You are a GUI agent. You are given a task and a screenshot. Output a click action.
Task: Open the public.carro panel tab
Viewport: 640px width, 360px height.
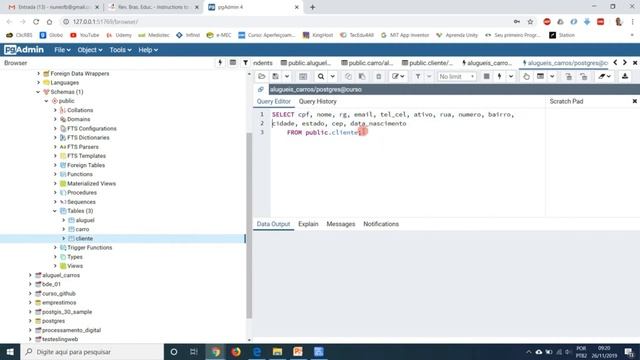point(367,63)
